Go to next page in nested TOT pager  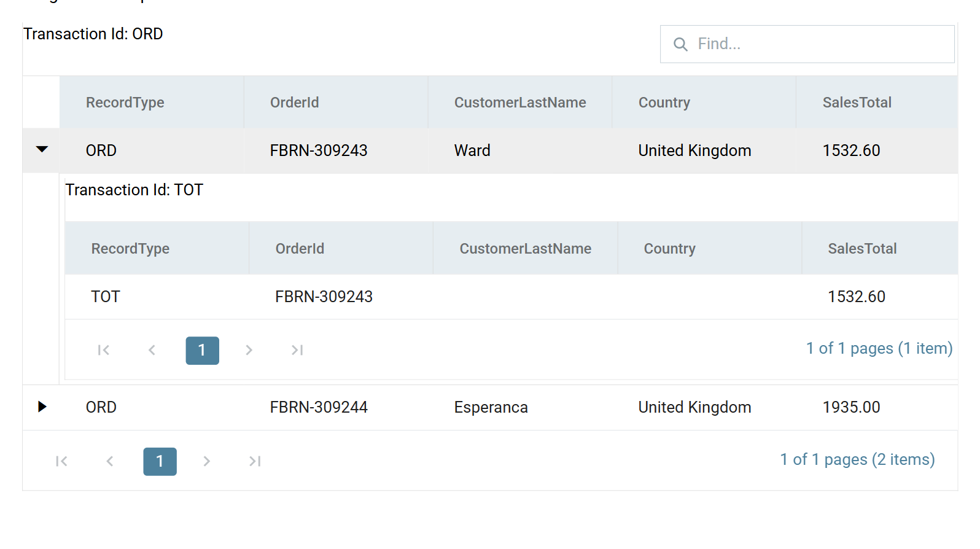tap(249, 350)
